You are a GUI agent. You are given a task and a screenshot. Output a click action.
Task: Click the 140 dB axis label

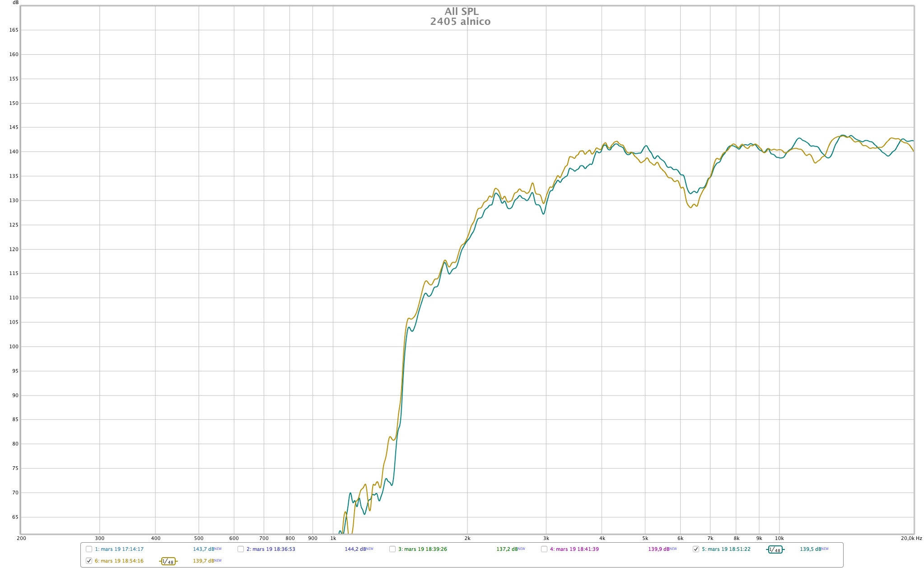14,152
